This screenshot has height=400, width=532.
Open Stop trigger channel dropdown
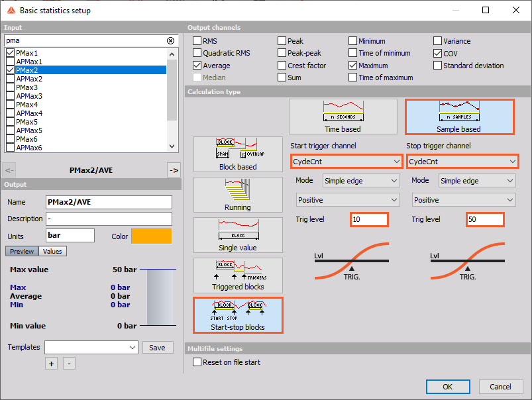[463, 162]
